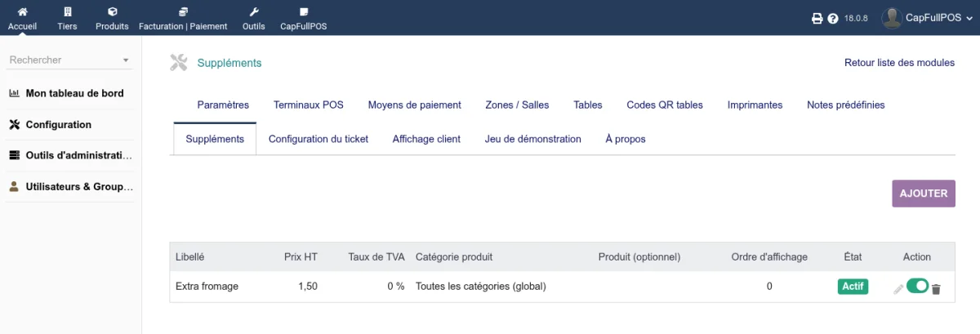Open the Accueil home menu
980x334 pixels.
(x=22, y=18)
